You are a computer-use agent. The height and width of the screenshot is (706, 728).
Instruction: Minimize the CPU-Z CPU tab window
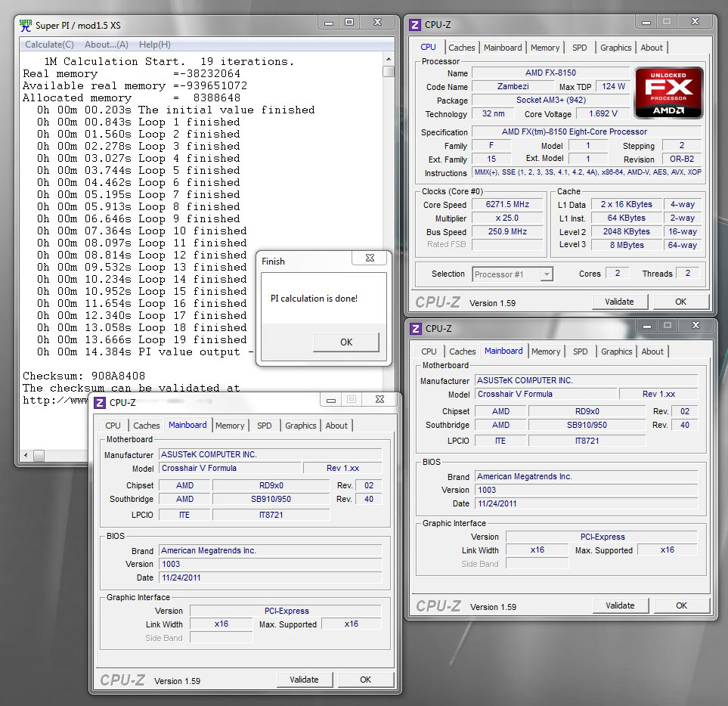(x=646, y=22)
